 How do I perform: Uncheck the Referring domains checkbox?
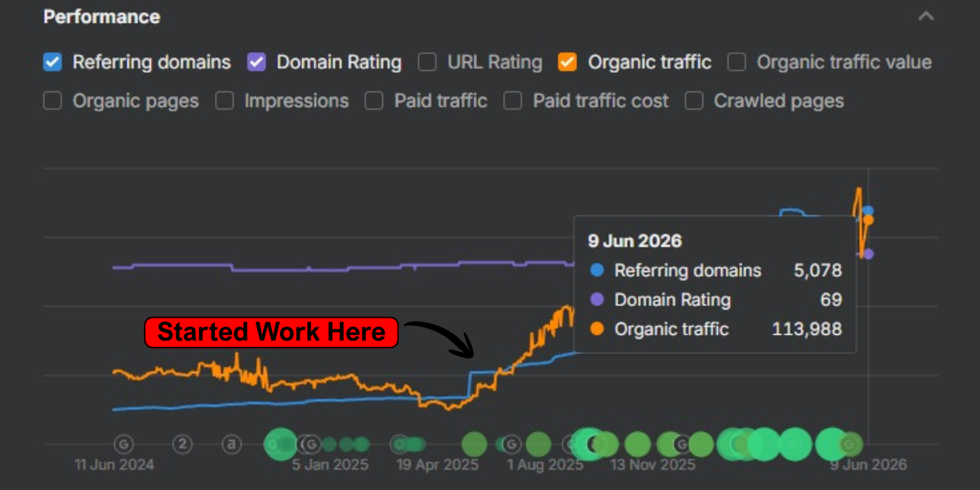[x=52, y=62]
